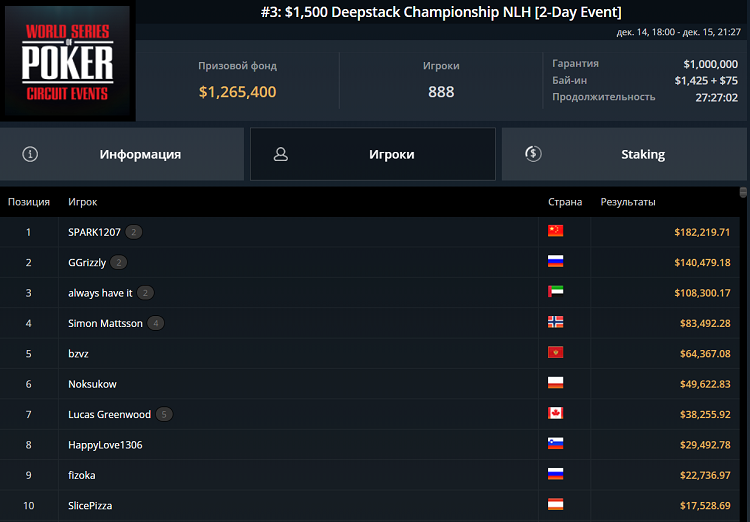This screenshot has height=522, width=750.
Task: Click the Canada flag for Lucas Greenwood
Action: click(x=556, y=413)
